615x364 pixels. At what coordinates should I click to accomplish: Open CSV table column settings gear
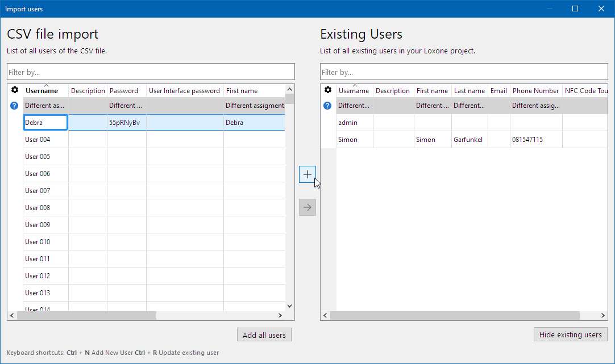coord(15,90)
